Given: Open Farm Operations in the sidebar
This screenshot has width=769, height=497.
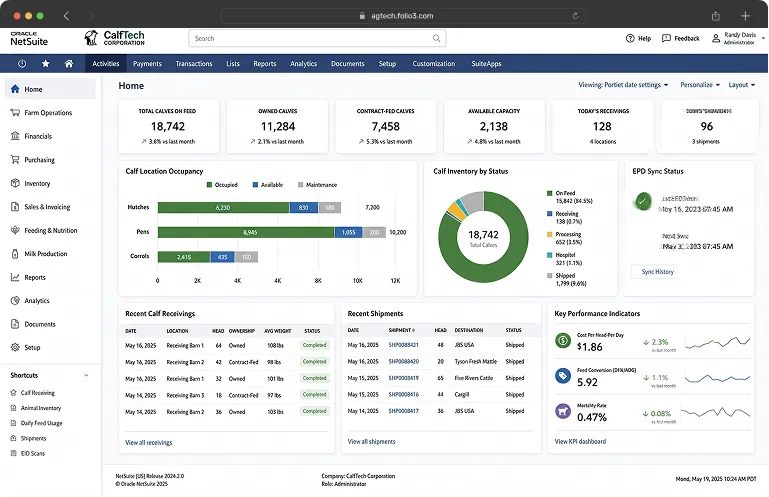Looking at the screenshot, I should point(48,113).
